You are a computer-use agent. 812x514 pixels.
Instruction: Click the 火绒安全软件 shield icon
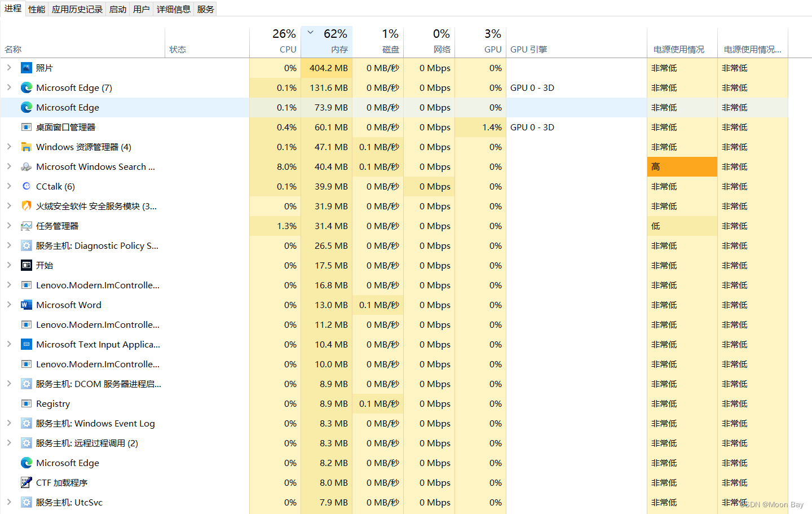(26, 206)
